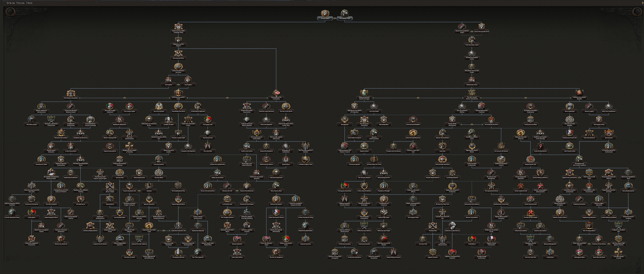Select the 'Head the Junta Nacional' label
The width and height of the screenshot is (644, 274).
click(266, 111)
